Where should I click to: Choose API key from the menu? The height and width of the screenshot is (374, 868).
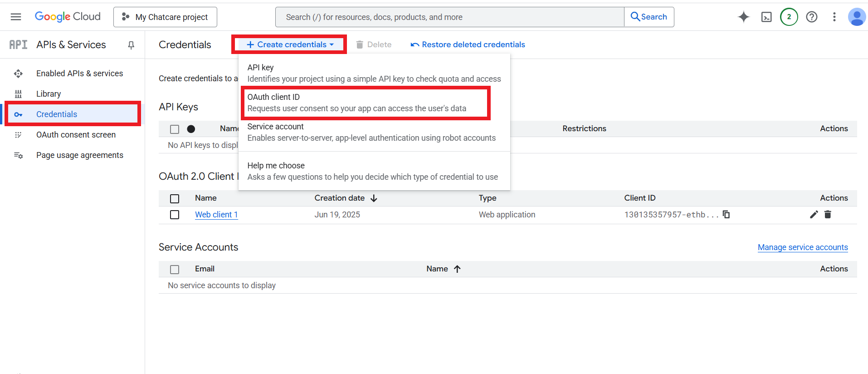pyautogui.click(x=374, y=73)
